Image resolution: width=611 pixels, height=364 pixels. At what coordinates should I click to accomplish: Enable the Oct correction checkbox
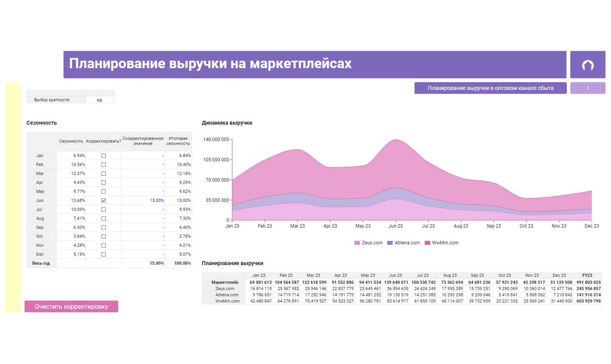point(103,236)
